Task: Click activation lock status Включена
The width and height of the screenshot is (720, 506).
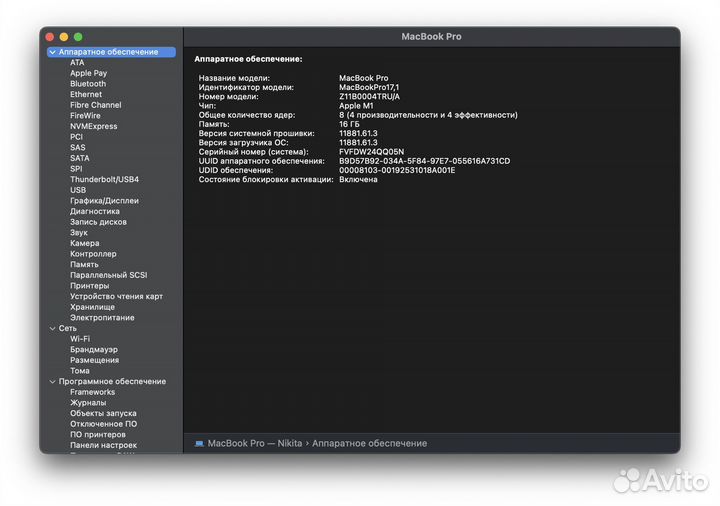Action: pos(358,180)
